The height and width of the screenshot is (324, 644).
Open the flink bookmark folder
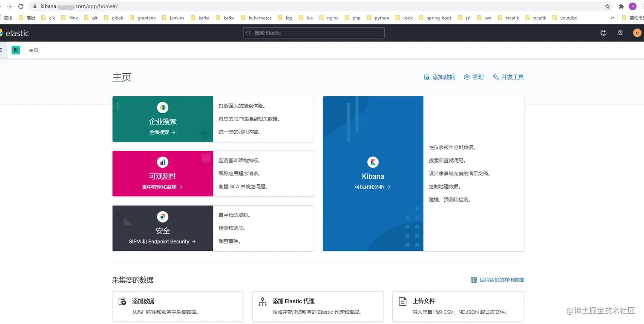pyautogui.click(x=70, y=18)
